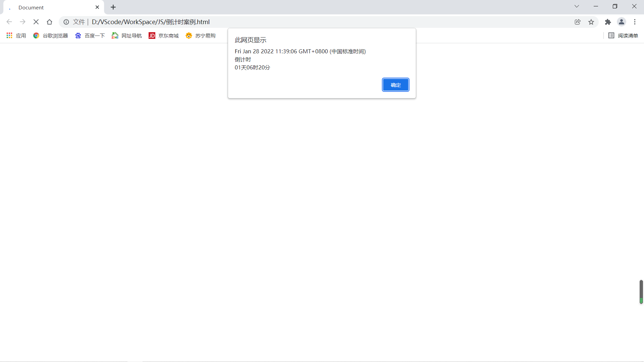Go to home page icon

click(x=50, y=22)
